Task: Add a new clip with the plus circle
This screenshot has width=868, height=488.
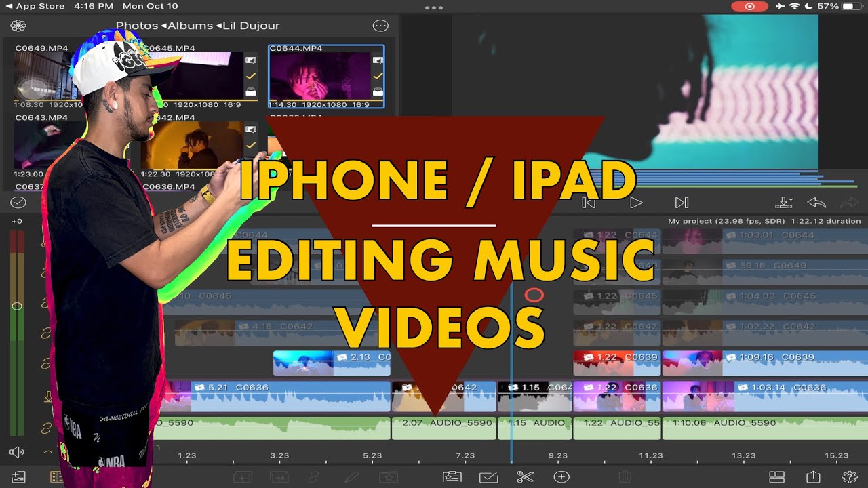Action: 561,477
